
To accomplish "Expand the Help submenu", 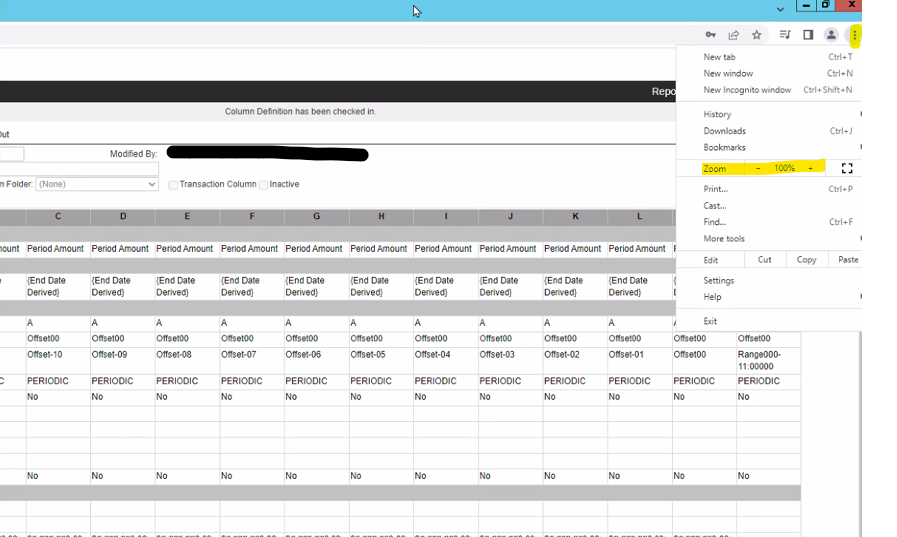I will pos(769,297).
